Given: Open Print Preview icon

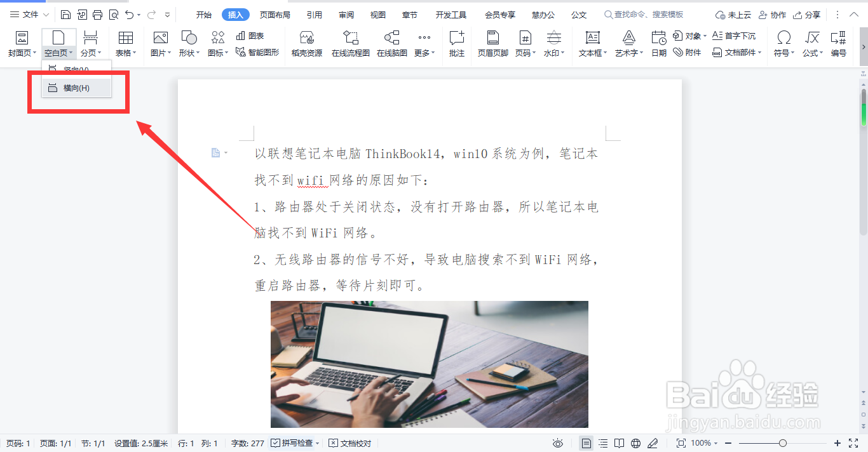Looking at the screenshot, I should (x=113, y=15).
